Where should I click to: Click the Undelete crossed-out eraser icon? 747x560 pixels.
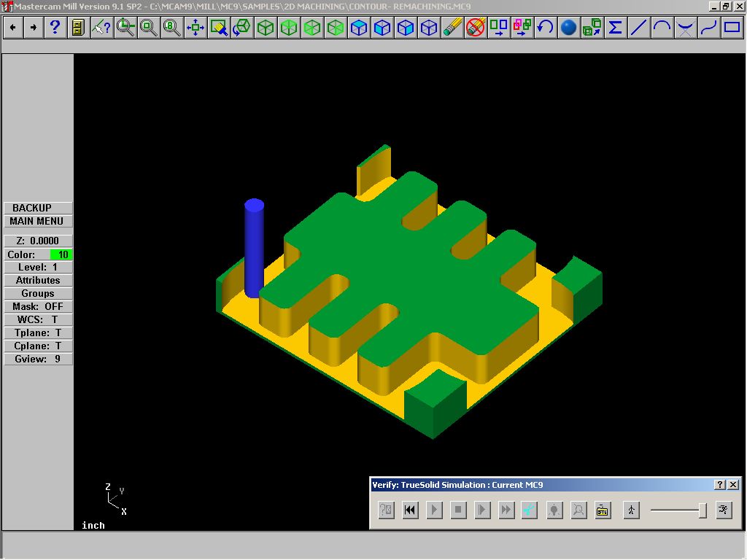pos(476,28)
